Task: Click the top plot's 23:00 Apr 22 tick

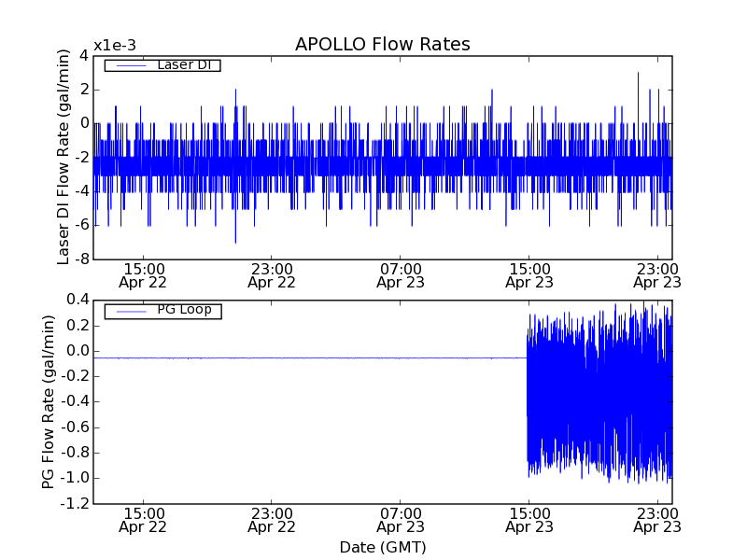Action: [x=272, y=275]
